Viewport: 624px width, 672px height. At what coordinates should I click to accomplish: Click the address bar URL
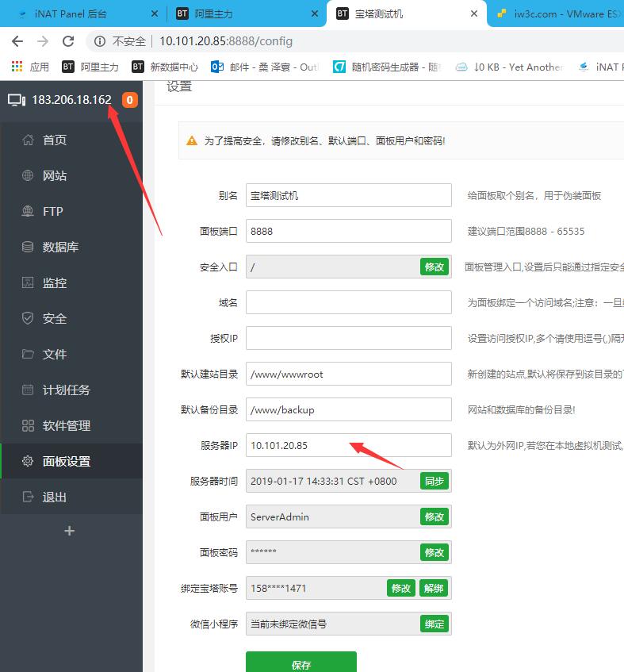click(226, 41)
